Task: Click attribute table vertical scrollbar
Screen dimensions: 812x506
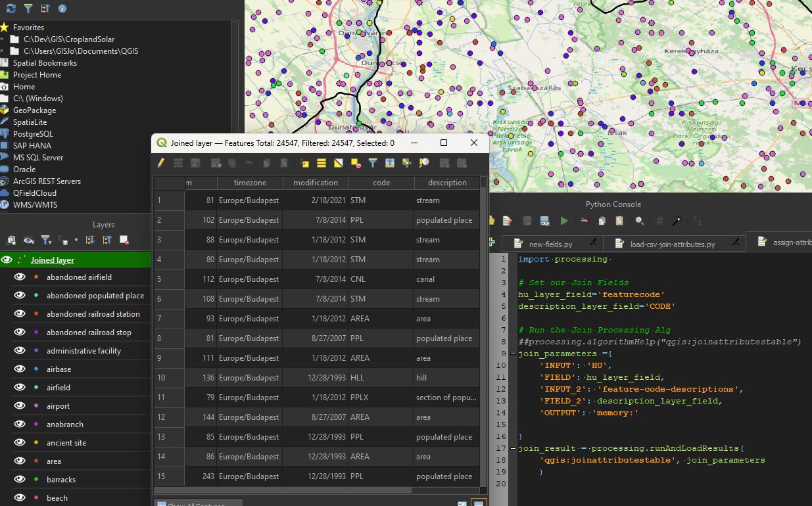Action: (484, 331)
